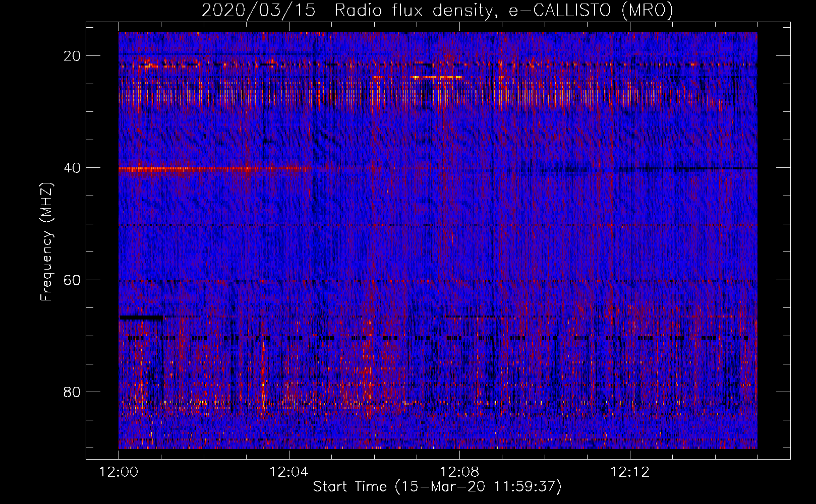Click the 'Start Time (15-Mar-20 11:59:37)' axis label
The width and height of the screenshot is (816, 504).
click(x=437, y=487)
